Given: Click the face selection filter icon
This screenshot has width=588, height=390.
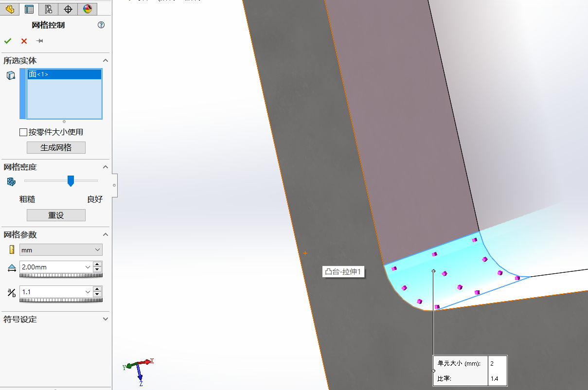Looking at the screenshot, I should click(11, 75).
